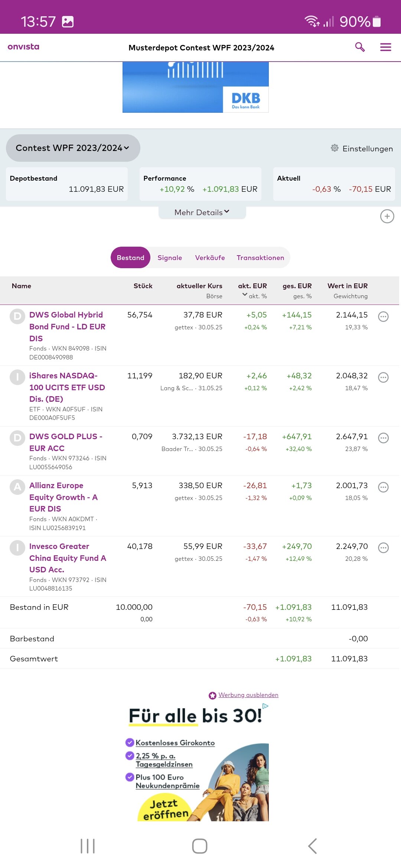Open options for Allianz Europe Equity Growth

point(383,487)
